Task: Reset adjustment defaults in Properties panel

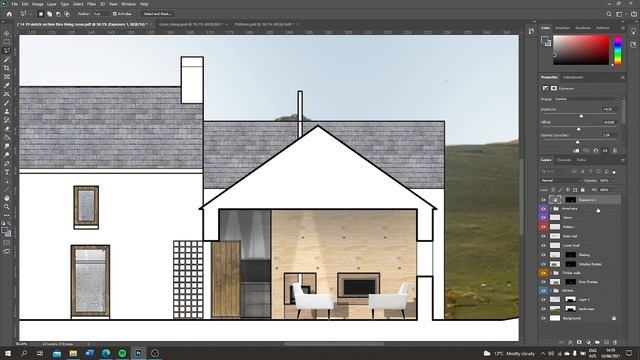Action: (x=596, y=151)
